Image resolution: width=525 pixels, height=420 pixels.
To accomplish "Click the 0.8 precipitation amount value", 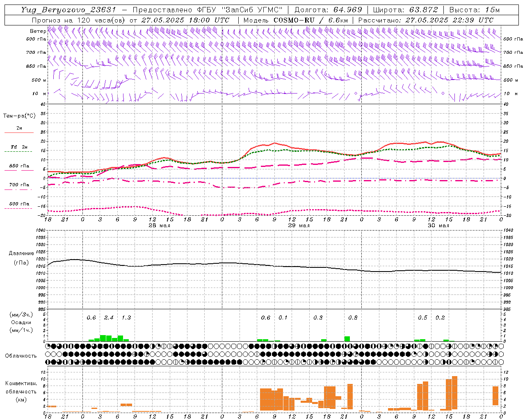I will tap(353, 317).
